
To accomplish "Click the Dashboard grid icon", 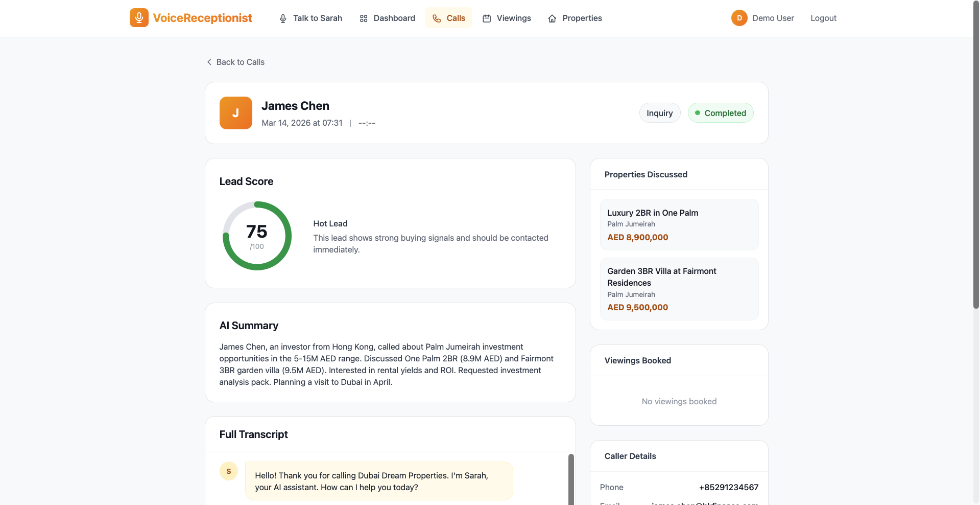I will (364, 18).
